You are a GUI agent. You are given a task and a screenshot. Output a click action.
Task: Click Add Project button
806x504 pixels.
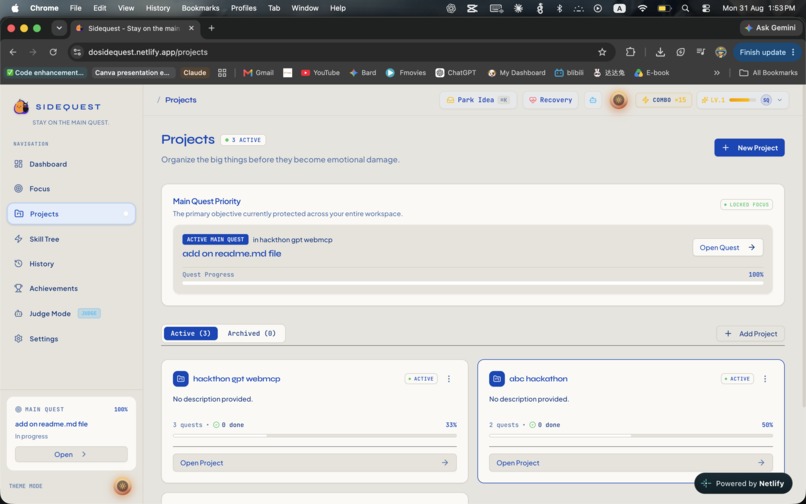click(750, 334)
